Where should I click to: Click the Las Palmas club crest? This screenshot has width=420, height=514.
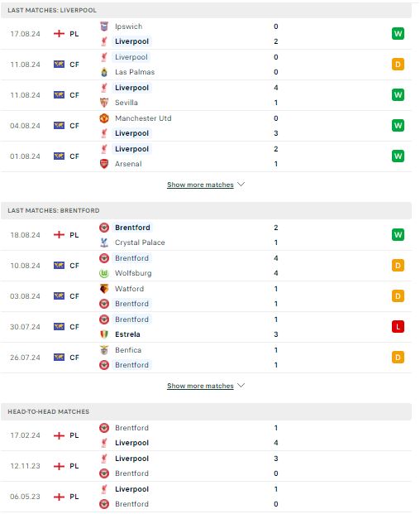tap(104, 72)
